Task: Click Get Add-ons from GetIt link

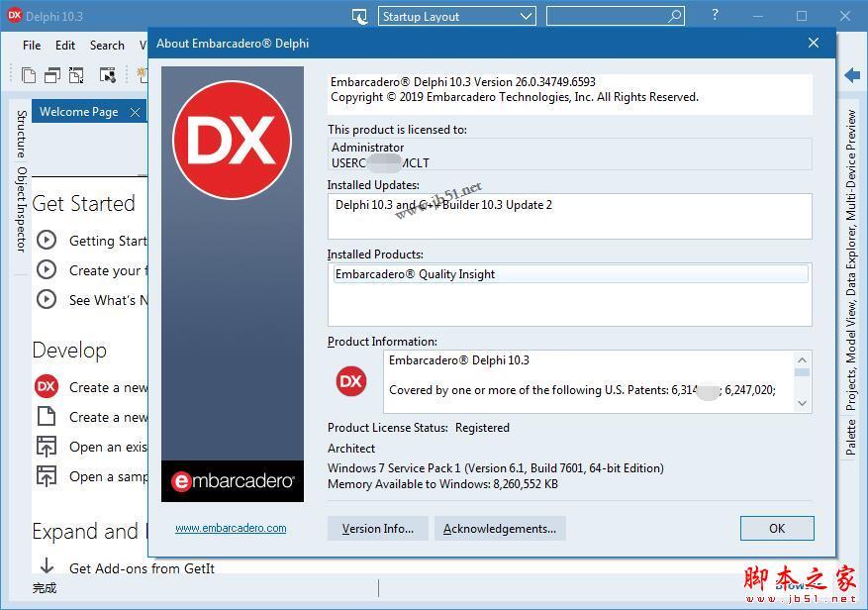Action: [x=142, y=567]
